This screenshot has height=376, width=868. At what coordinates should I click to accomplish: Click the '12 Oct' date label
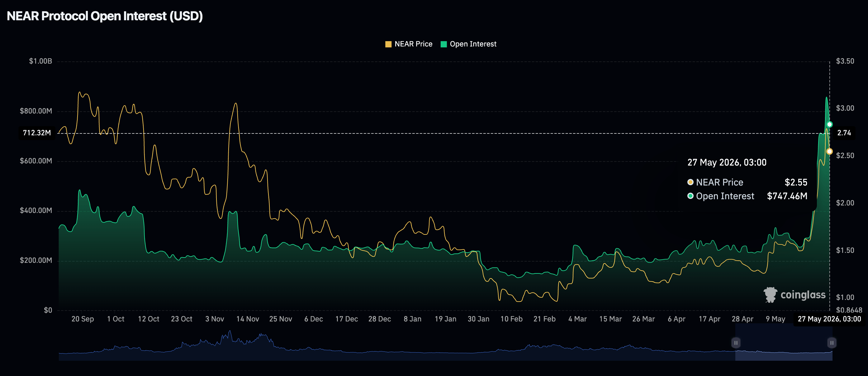(149, 319)
